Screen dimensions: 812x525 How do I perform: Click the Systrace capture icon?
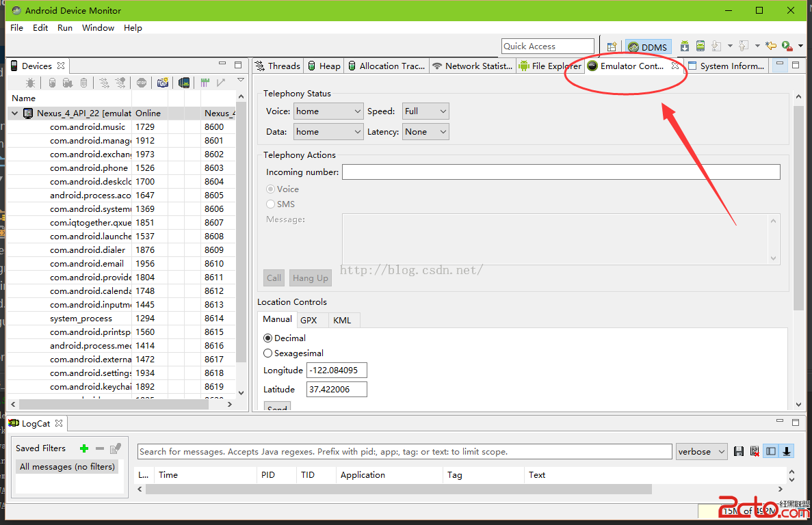click(205, 83)
